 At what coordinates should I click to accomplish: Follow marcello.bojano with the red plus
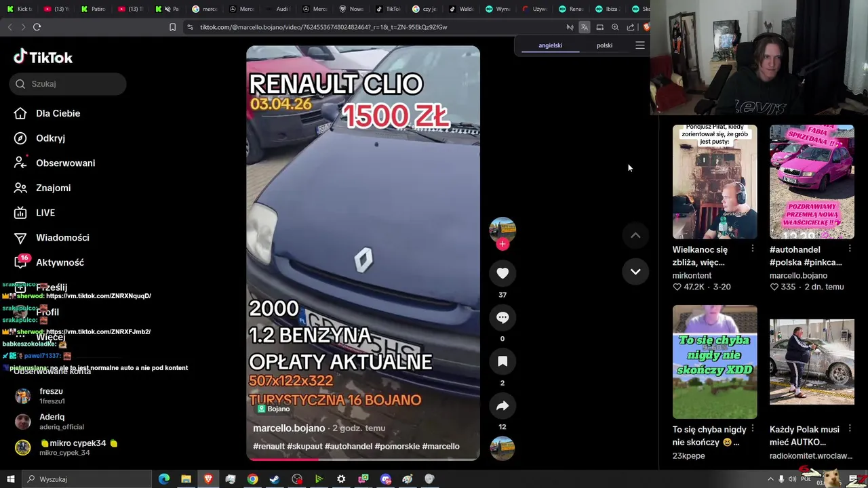[502, 244]
